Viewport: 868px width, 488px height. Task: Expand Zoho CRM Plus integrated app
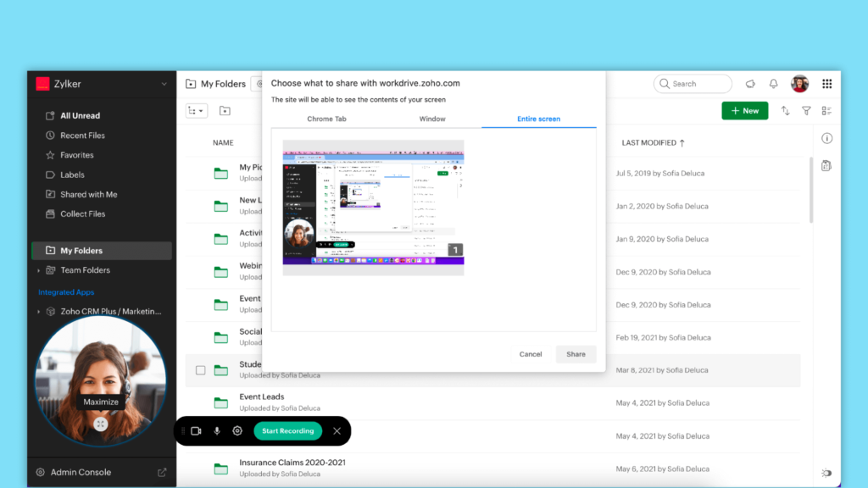tap(38, 312)
